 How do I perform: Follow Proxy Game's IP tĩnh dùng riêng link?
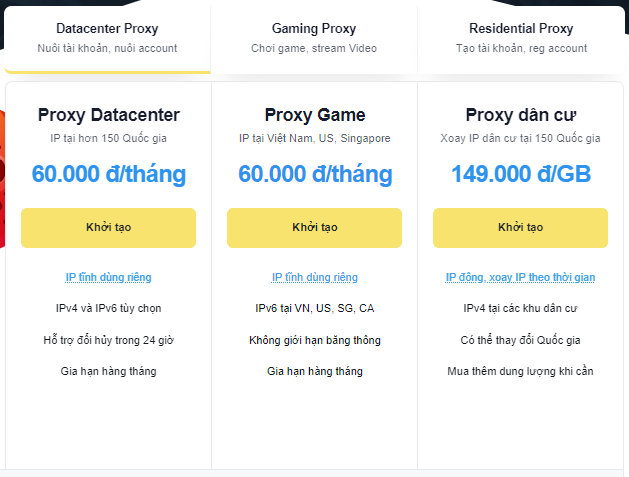point(314,277)
